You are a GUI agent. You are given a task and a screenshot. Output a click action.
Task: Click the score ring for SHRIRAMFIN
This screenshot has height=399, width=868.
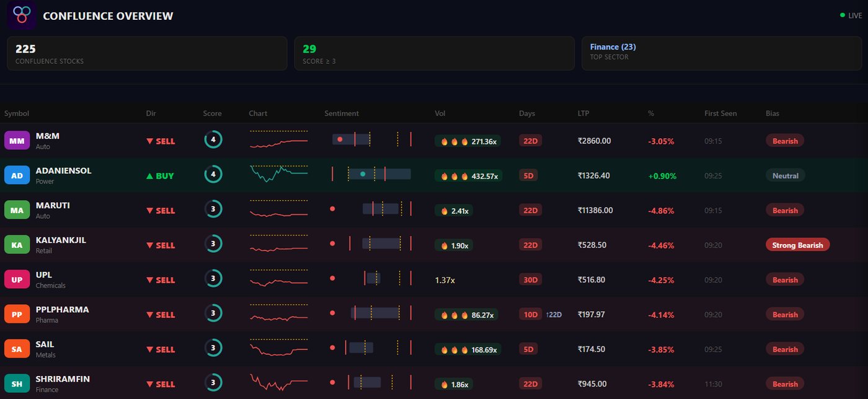tap(213, 383)
